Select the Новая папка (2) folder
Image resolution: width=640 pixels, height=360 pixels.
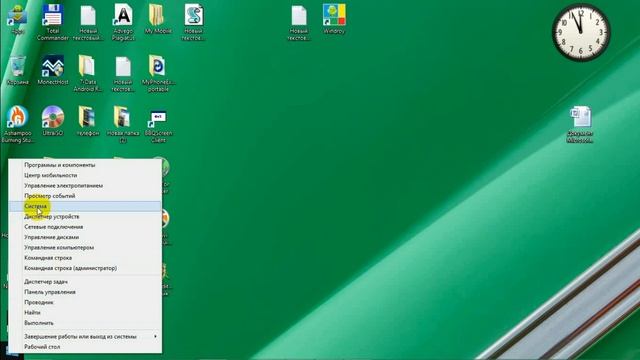pos(123,125)
